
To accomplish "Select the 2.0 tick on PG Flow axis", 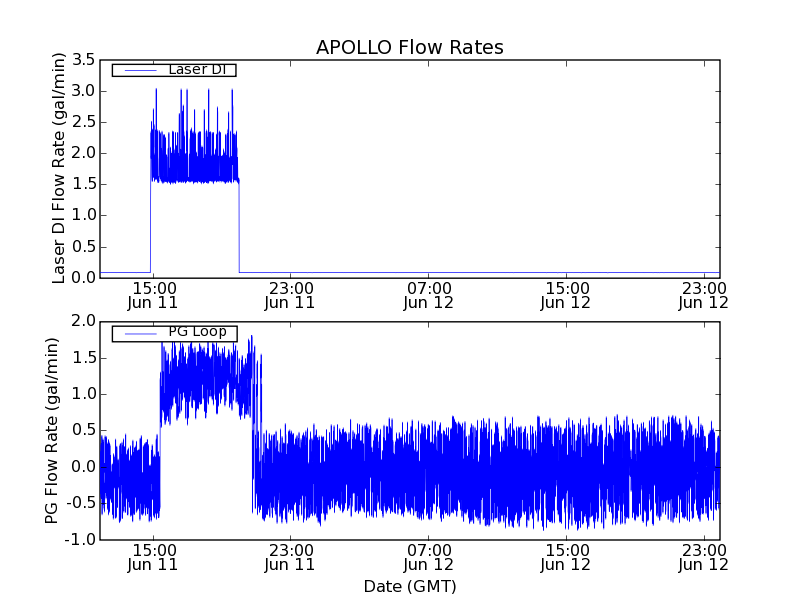I will [x=83, y=321].
